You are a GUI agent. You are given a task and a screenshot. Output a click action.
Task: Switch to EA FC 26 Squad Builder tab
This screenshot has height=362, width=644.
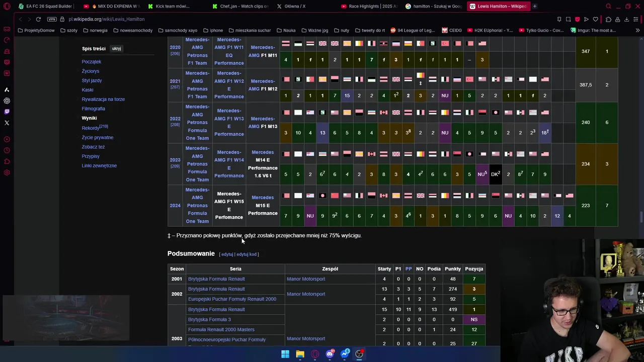(x=45, y=6)
